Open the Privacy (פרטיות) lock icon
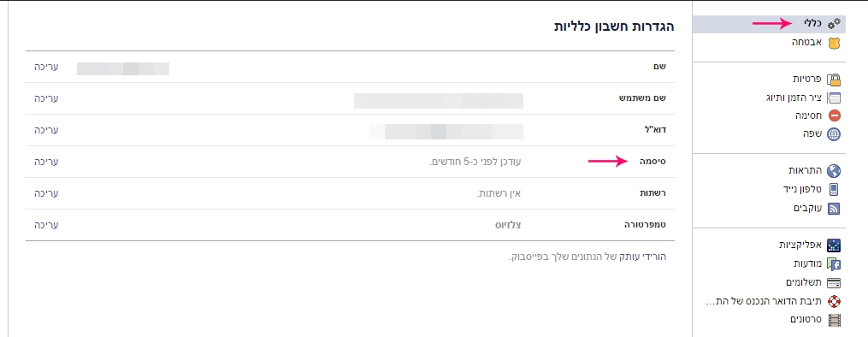868x337 pixels. (x=834, y=80)
